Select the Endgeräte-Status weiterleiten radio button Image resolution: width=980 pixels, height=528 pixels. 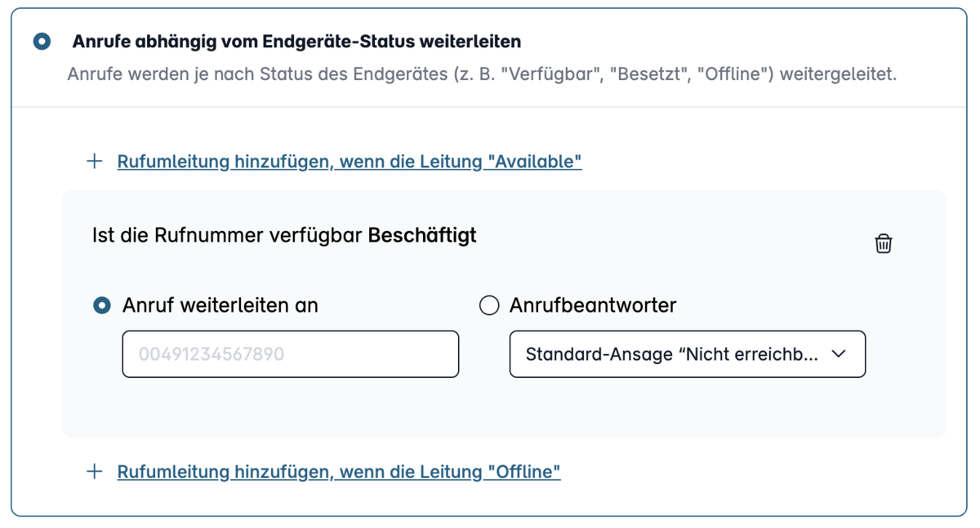tap(42, 41)
